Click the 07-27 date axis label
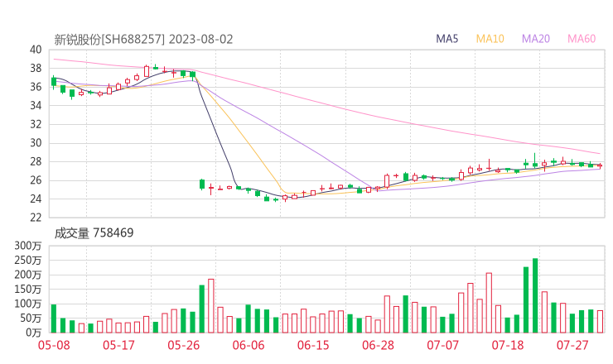613x364 pixels. [572, 345]
